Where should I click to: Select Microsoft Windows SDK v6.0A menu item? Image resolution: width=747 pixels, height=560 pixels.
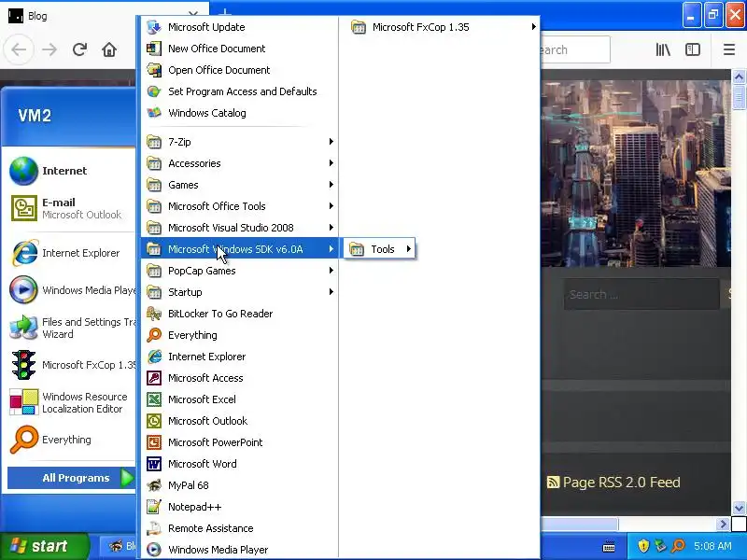pyautogui.click(x=239, y=248)
